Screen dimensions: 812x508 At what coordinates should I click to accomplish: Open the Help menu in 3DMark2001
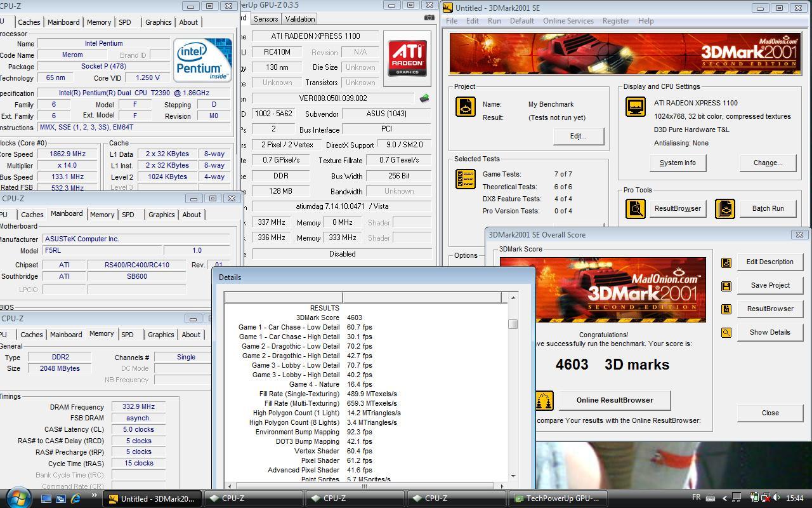[x=646, y=21]
